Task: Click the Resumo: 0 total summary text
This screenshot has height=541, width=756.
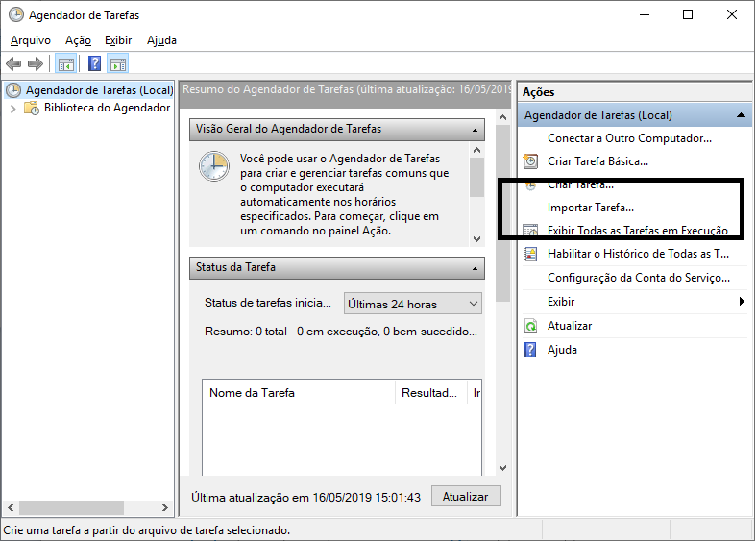Action: [340, 332]
